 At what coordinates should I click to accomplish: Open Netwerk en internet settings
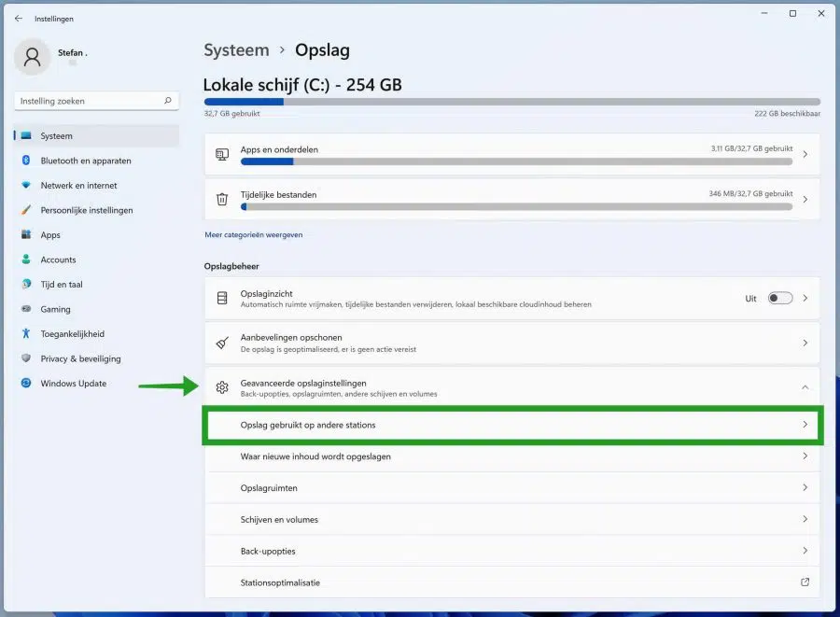[96, 185]
